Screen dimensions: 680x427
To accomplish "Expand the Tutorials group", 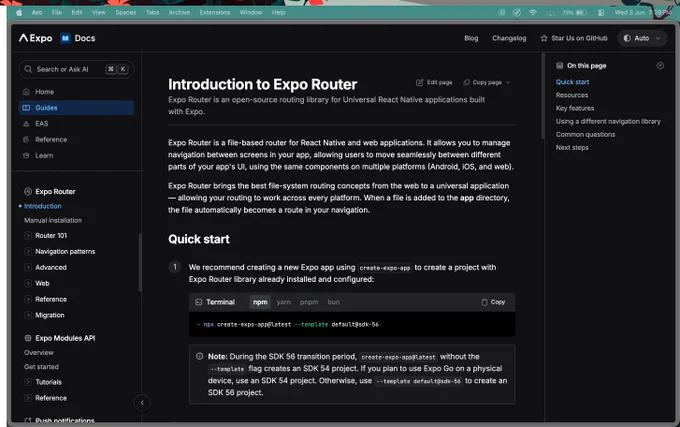I will tap(48, 382).
